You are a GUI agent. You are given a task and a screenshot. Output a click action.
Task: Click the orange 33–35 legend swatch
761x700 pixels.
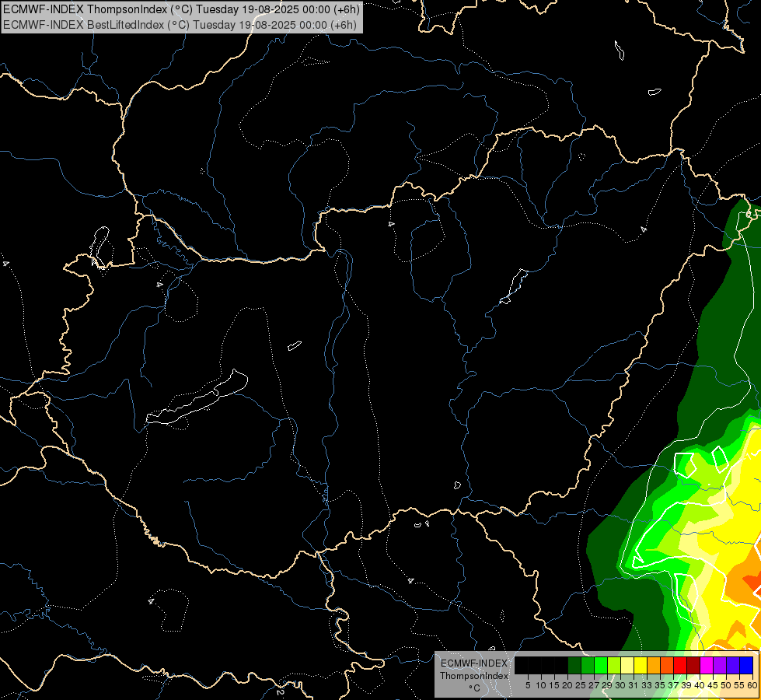point(654,666)
